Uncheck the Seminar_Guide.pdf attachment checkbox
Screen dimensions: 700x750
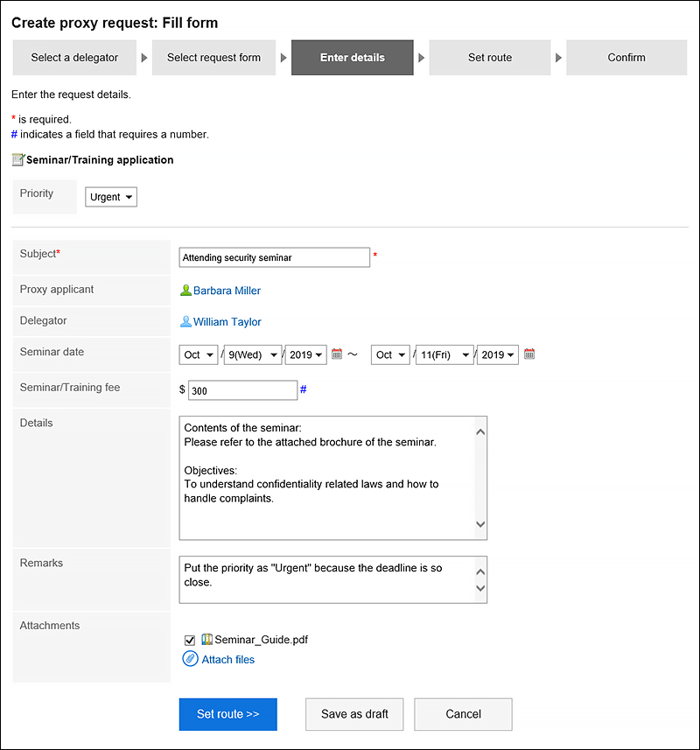pos(190,640)
